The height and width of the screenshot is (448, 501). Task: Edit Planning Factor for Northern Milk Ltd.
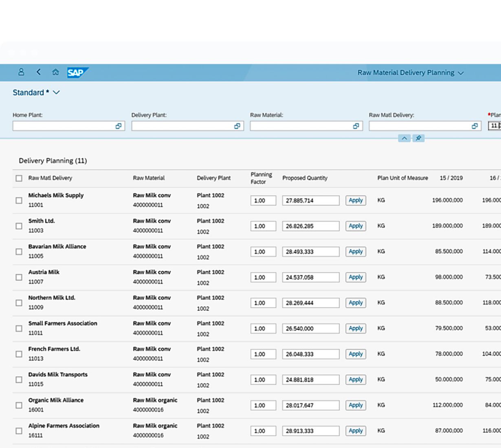pos(263,303)
